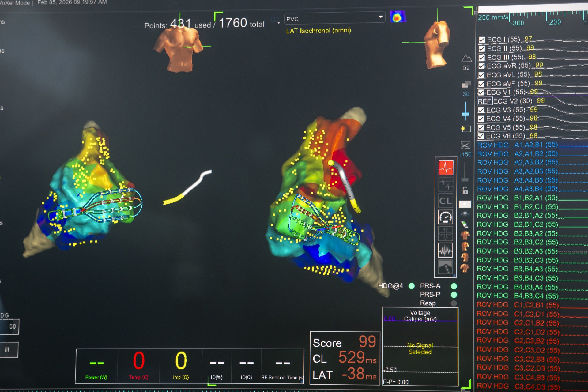Click the scissors clipping icon
The image size is (588, 392).
tap(465, 145)
